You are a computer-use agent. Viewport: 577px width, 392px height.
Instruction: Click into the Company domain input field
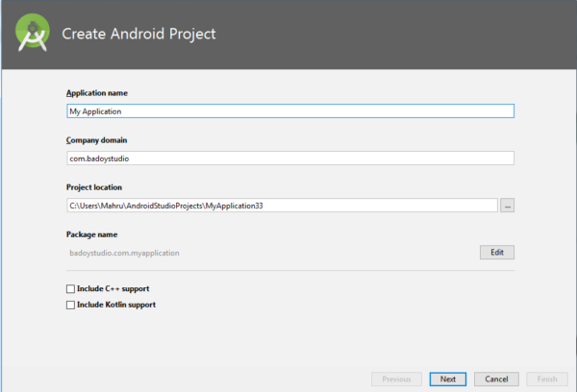[289, 159]
